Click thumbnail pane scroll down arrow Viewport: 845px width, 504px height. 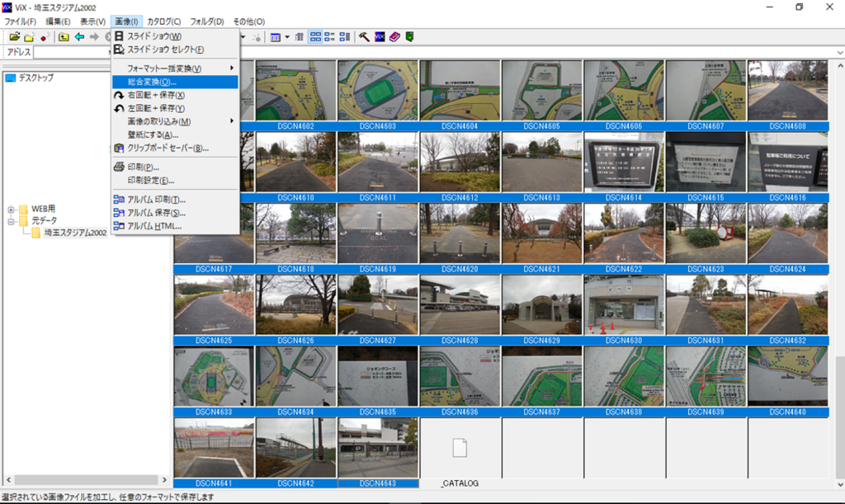[x=839, y=484]
